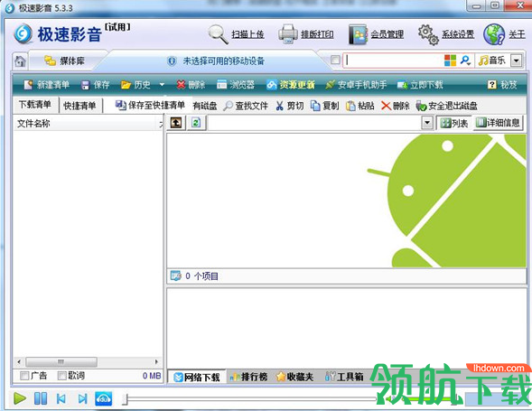Open system settings gear icon
The width and height of the screenshot is (532, 411).
click(428, 34)
